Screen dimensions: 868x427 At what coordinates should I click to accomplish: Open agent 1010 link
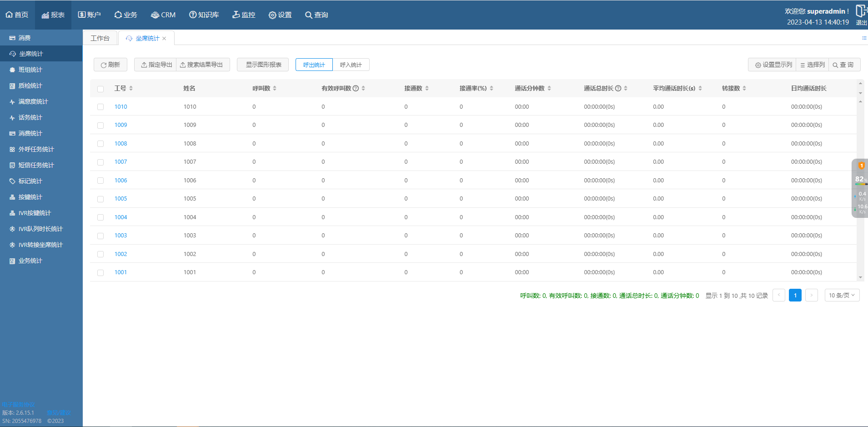(120, 107)
